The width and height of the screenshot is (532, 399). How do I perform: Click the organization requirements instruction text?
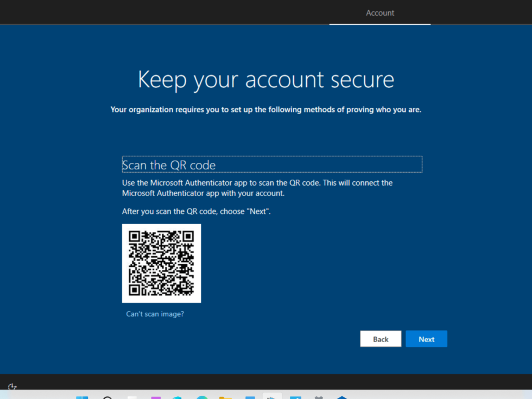tap(266, 109)
